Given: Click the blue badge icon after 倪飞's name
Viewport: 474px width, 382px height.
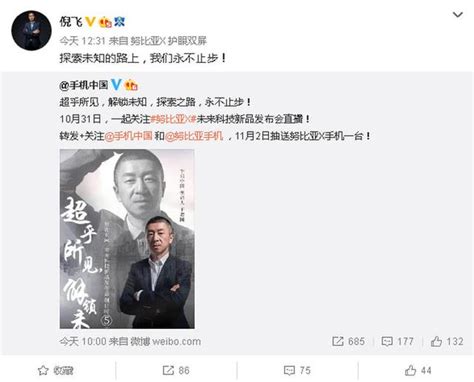Looking at the screenshot, I should click(119, 22).
